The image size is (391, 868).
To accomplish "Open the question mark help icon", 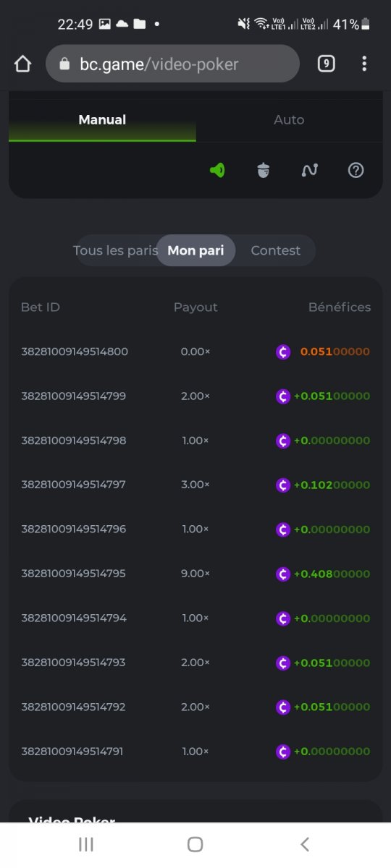I will (x=356, y=170).
